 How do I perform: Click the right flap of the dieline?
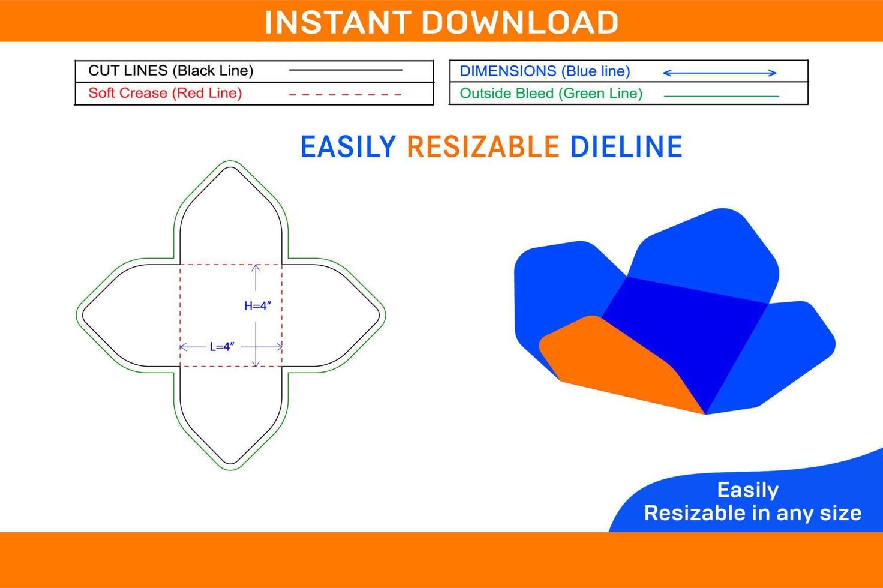coord(331,315)
